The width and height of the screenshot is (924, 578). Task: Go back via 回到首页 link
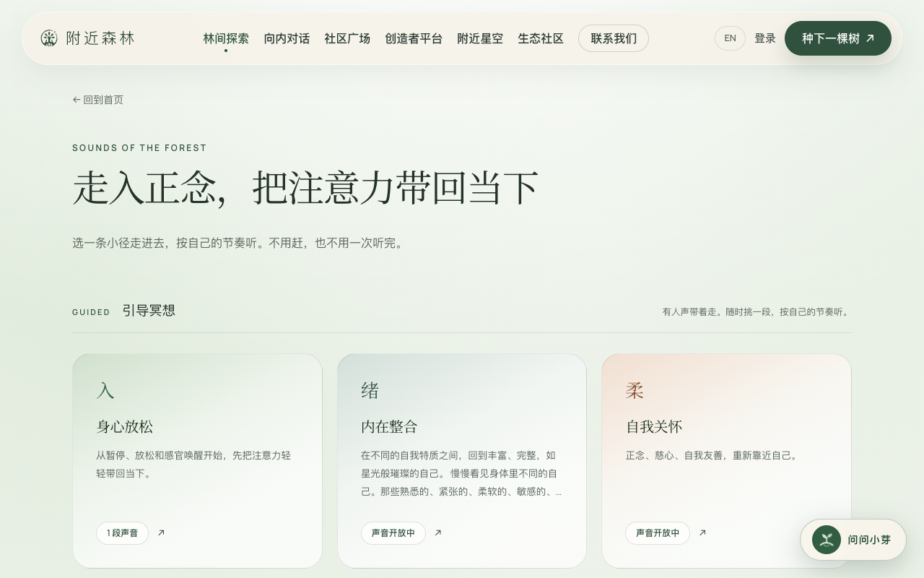point(97,100)
